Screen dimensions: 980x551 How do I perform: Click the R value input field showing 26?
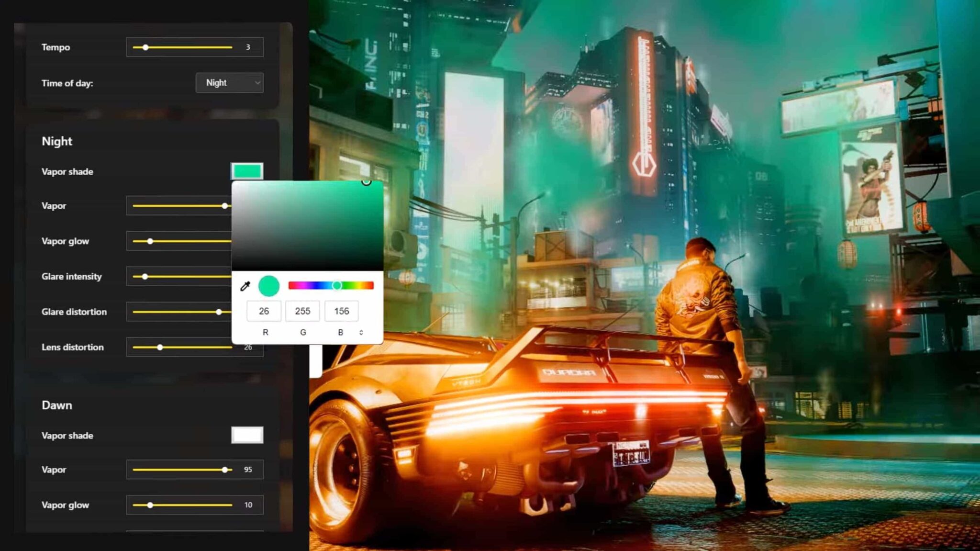[264, 311]
